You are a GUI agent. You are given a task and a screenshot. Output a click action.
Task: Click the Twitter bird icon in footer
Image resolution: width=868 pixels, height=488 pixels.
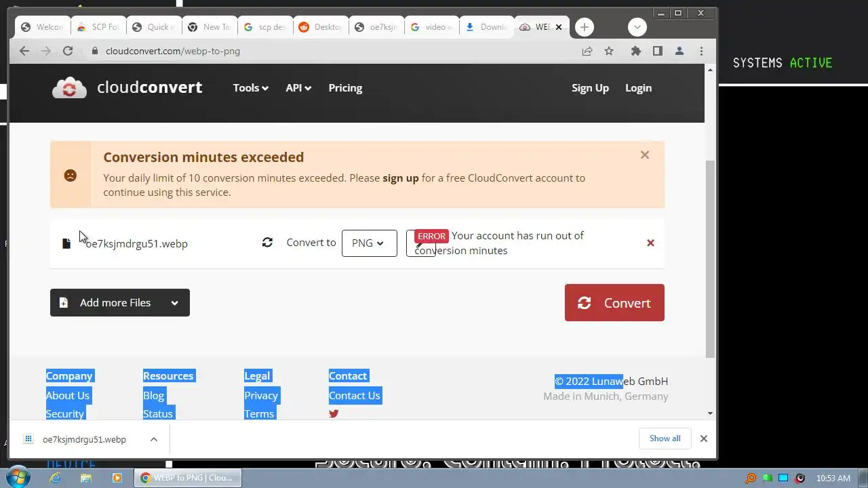[334, 413]
